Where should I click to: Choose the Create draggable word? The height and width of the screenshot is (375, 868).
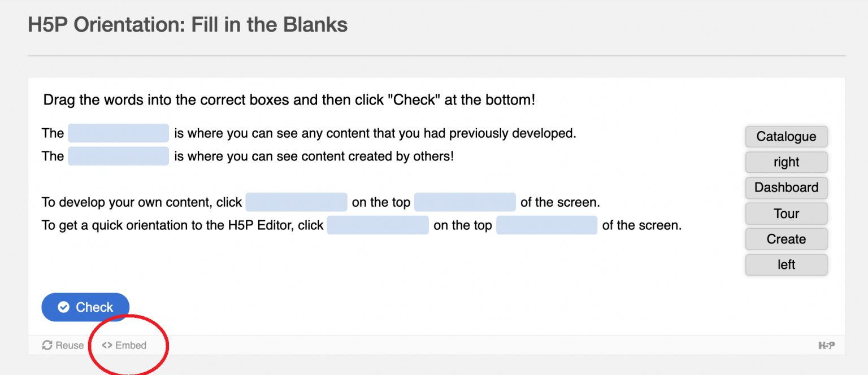(786, 239)
